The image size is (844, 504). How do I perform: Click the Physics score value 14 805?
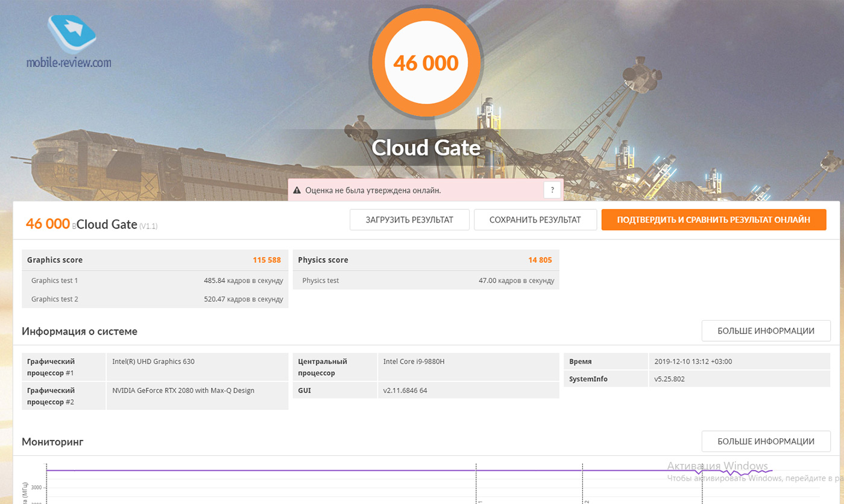(540, 260)
